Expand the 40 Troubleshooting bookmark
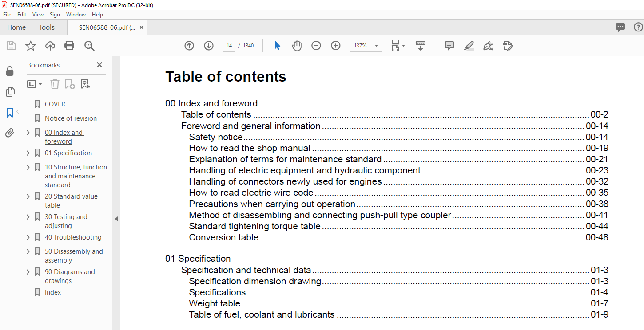Viewport: 644px width, 330px height. [28, 237]
